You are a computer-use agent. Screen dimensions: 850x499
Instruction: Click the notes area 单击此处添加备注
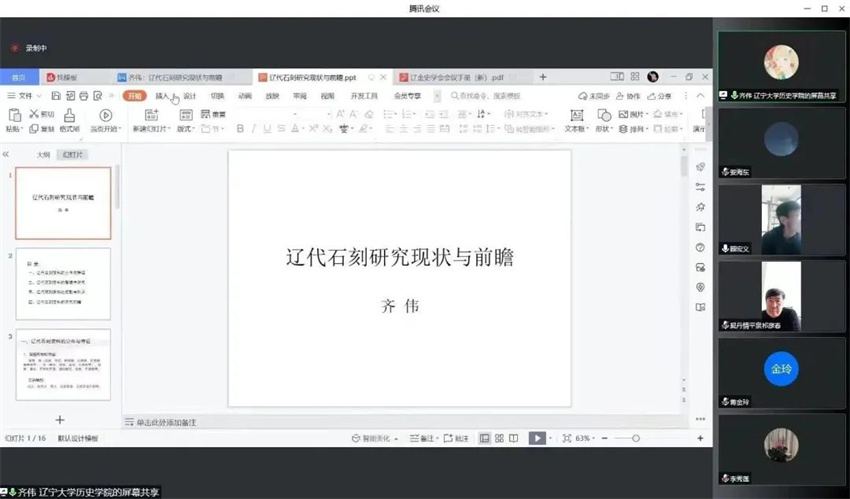click(166, 423)
